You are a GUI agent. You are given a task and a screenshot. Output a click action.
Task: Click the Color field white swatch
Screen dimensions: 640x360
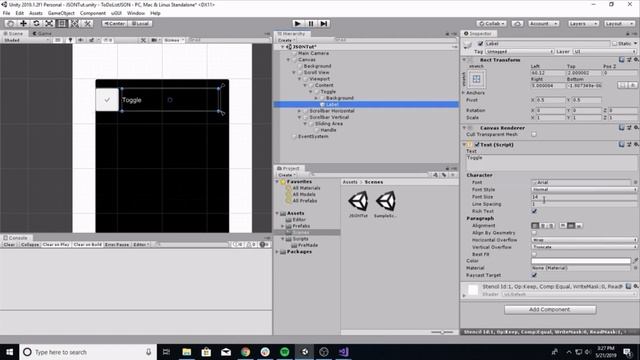click(x=581, y=260)
